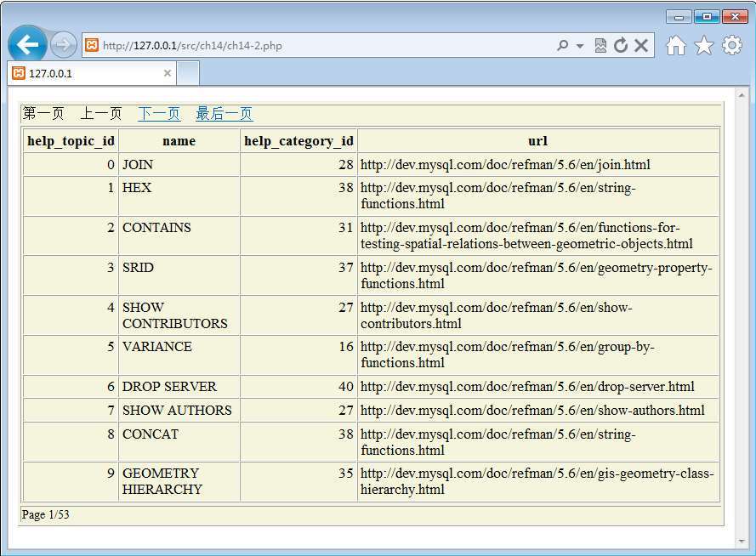Toggle the compatibility view icon
This screenshot has width=756, height=556.
(x=600, y=45)
